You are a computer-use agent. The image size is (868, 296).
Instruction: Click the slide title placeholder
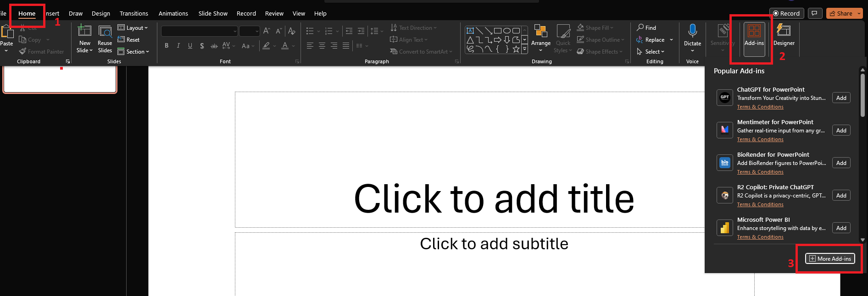point(493,199)
